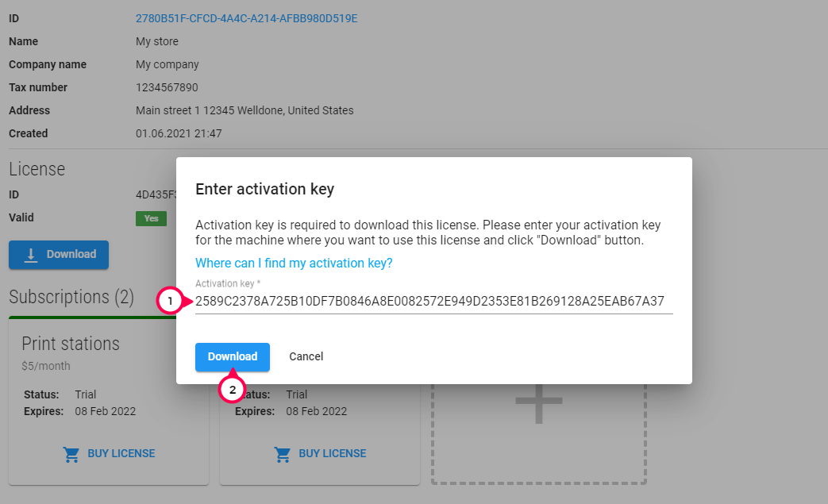
Task: Click the Subscriptions (2) heading
Action: pos(71,297)
